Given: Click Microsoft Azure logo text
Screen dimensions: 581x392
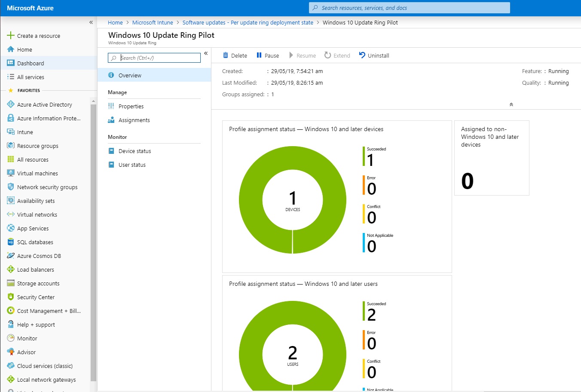Looking at the screenshot, I should click(x=30, y=8).
